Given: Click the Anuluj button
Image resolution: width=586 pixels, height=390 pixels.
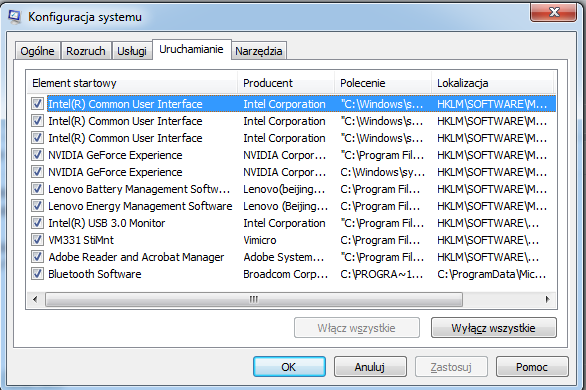Looking at the screenshot, I should tap(370, 367).
